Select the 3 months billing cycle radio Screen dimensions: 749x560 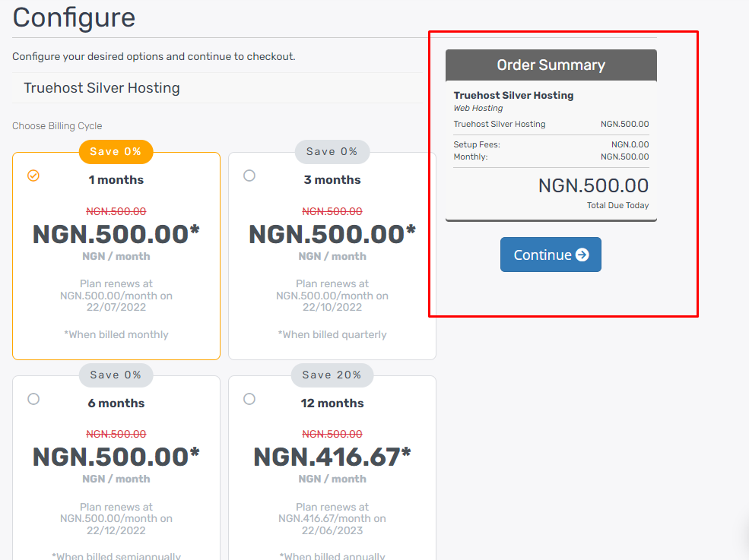[x=249, y=176]
